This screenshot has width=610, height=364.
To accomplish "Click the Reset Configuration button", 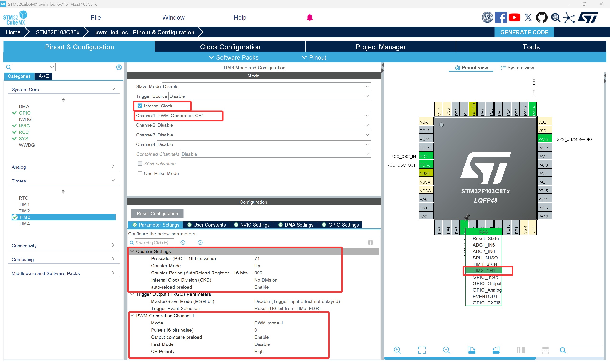I will click(157, 213).
